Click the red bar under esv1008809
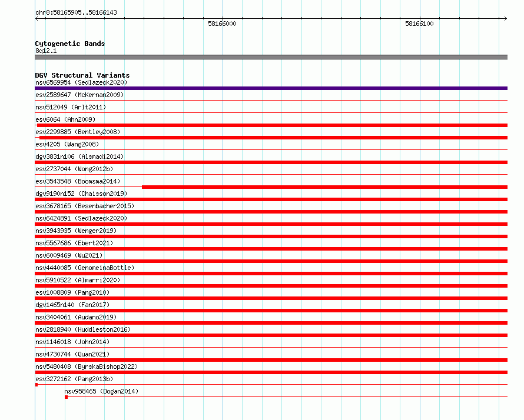This screenshot has height=420, width=524. (271, 298)
